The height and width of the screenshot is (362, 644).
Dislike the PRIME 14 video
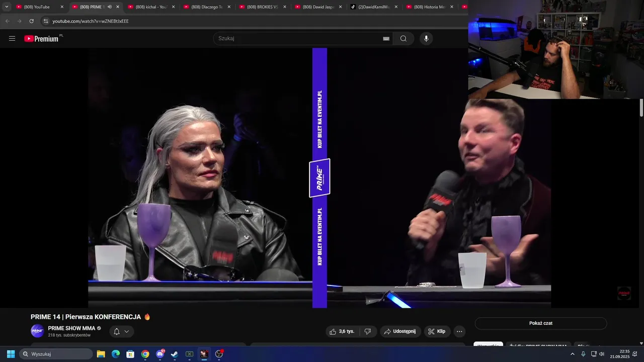click(x=368, y=331)
